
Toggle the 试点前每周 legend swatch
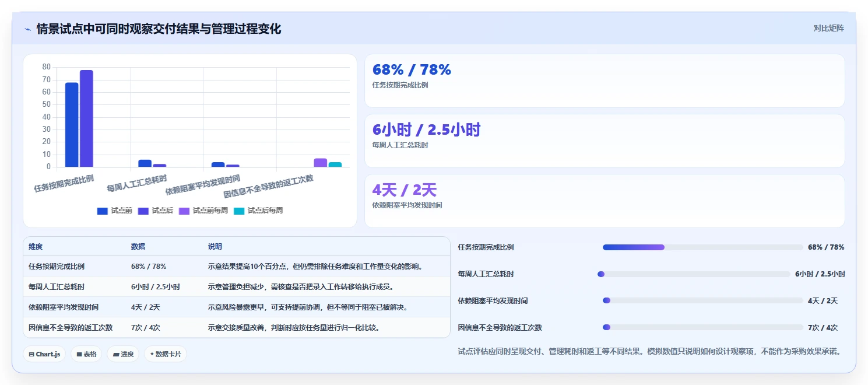[184, 211]
